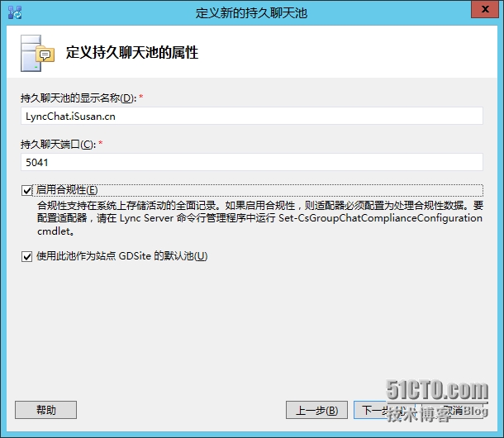This screenshot has width=504, height=438.
Task: Close the 定义新的持久聊天池 dialog
Action: point(485,9)
